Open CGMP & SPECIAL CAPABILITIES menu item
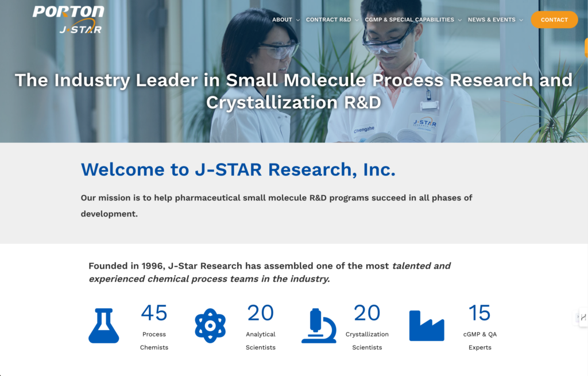The image size is (588, 376). (409, 20)
